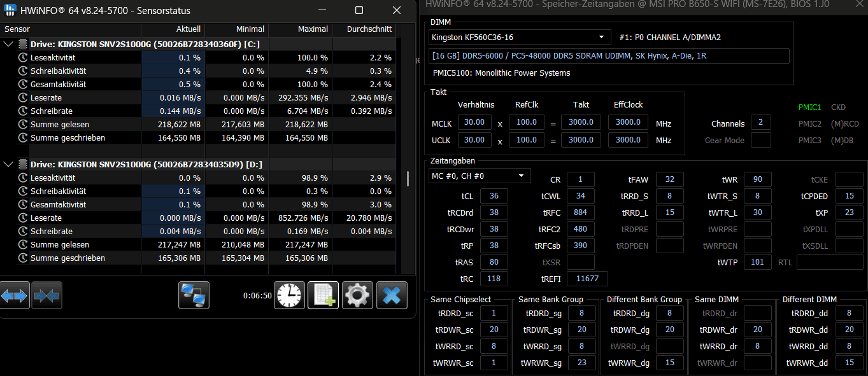Click the tRAS value field showing 80
The height and width of the screenshot is (376, 868).
pyautogui.click(x=494, y=262)
